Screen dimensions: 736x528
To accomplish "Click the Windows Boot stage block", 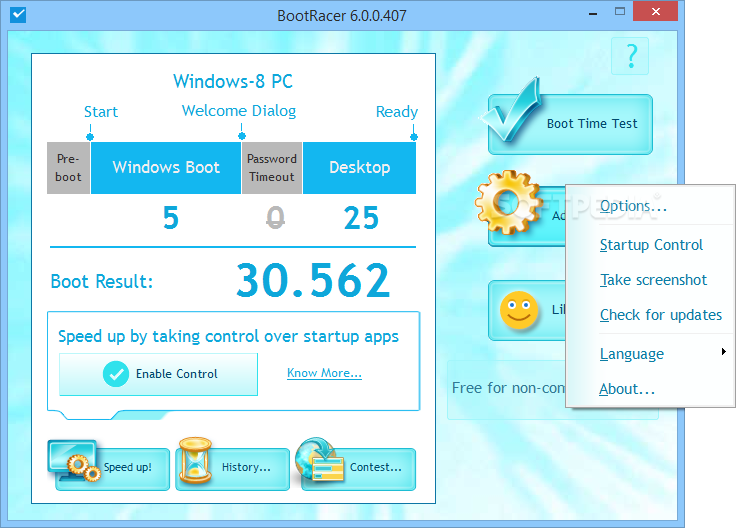I will (x=166, y=168).
